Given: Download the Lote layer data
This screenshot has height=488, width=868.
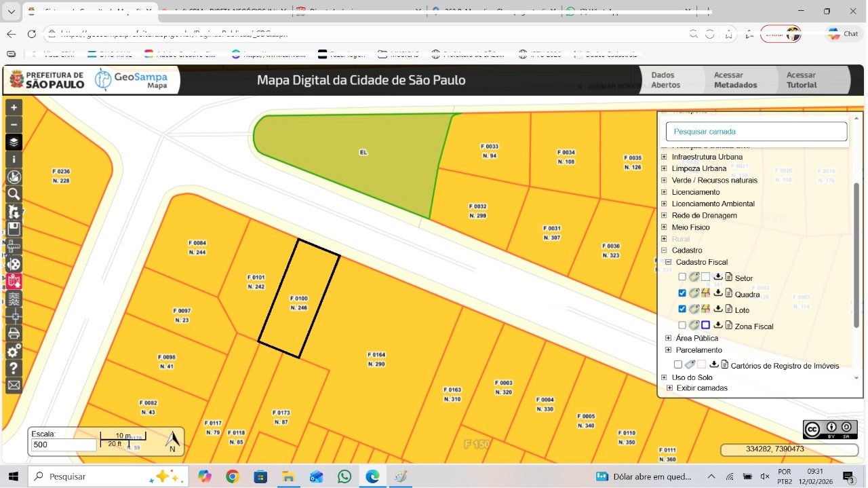Looking at the screenshot, I should (x=718, y=309).
